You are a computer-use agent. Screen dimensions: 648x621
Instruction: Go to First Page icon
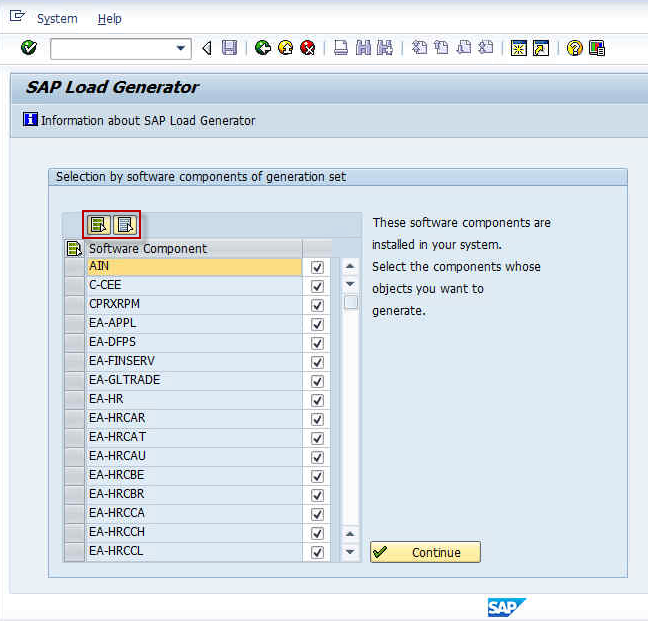pyautogui.click(x=419, y=48)
